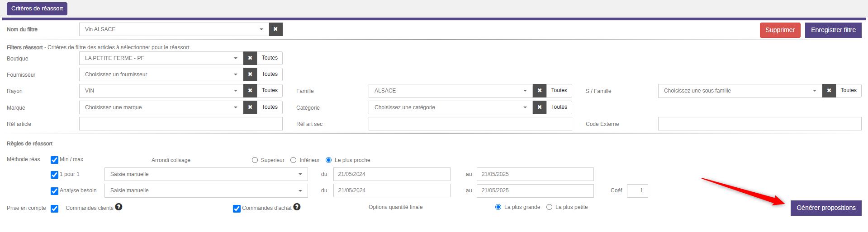Choose La plus petite quantity option
The width and height of the screenshot is (868, 232).
click(549, 207)
